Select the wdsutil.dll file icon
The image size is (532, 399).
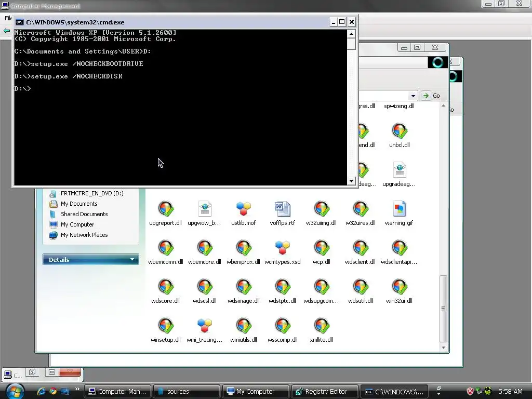pos(361,287)
